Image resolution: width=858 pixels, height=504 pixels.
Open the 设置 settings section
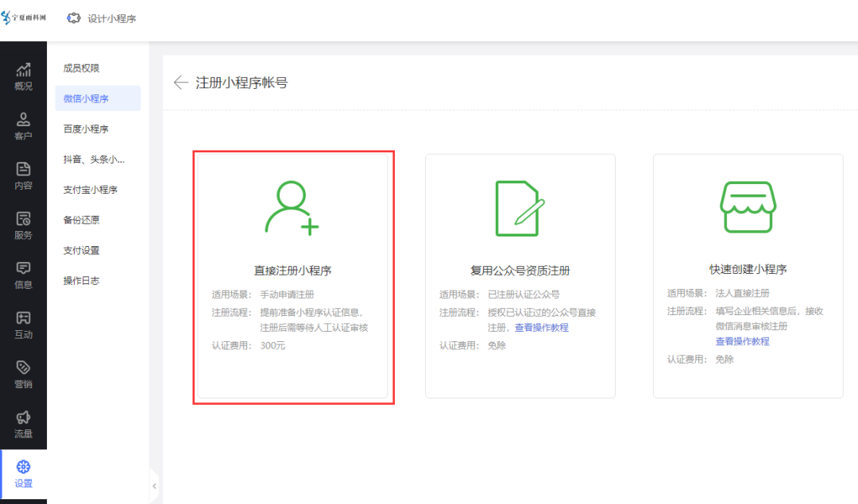(23, 475)
